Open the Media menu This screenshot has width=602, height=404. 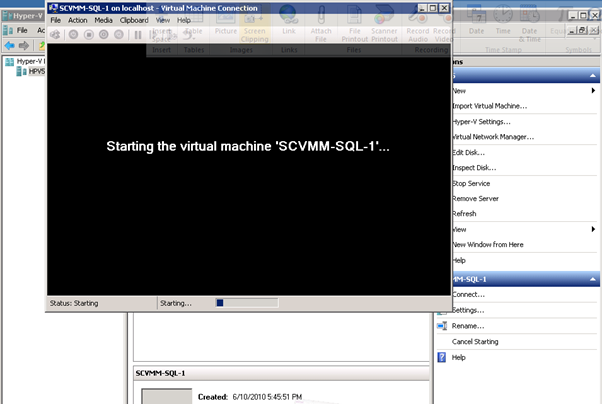103,20
